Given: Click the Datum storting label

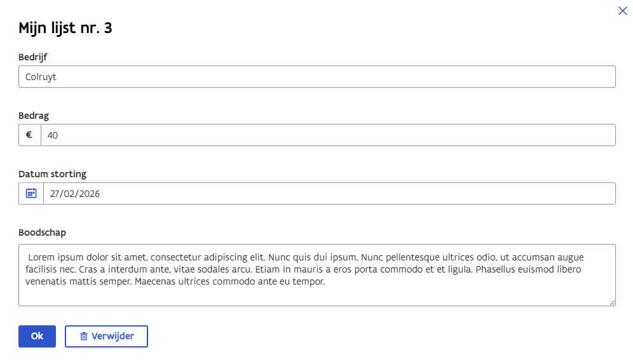Looking at the screenshot, I should point(52,174).
